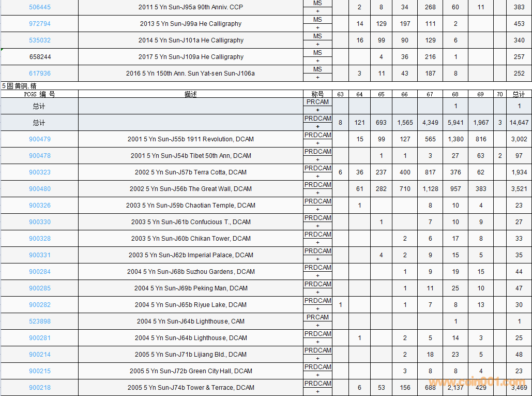Click 523898 Lighthouse CAM link
The width and height of the screenshot is (532, 396).
pyautogui.click(x=40, y=321)
